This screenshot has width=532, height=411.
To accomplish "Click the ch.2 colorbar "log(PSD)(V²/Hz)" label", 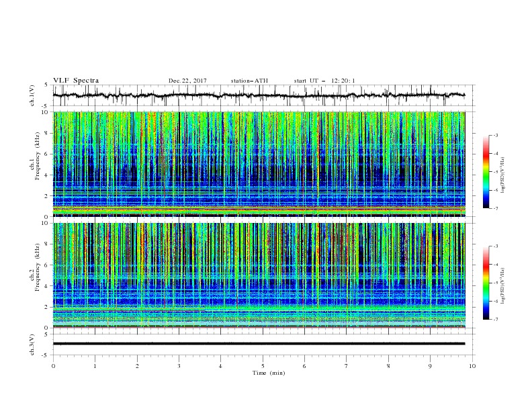I will pos(503,286).
